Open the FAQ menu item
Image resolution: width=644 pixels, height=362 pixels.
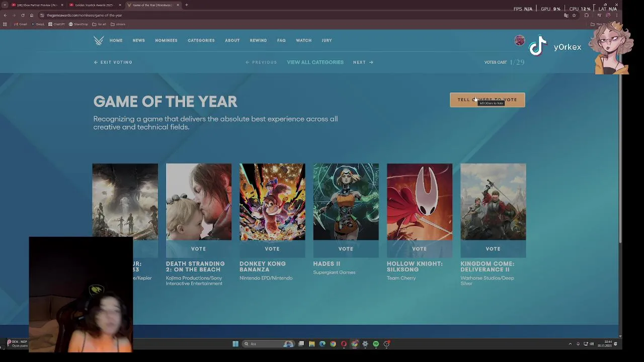pyautogui.click(x=281, y=40)
